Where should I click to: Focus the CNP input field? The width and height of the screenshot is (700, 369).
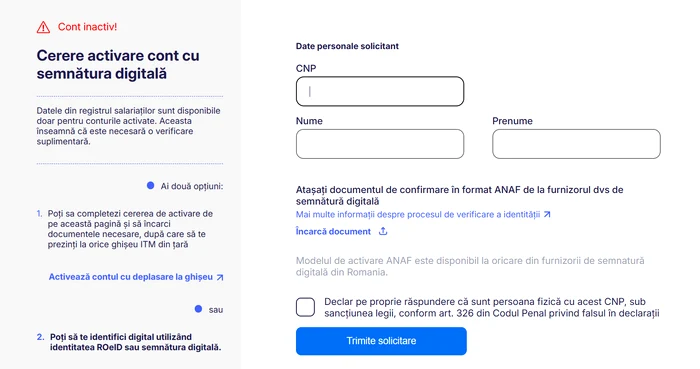380,91
